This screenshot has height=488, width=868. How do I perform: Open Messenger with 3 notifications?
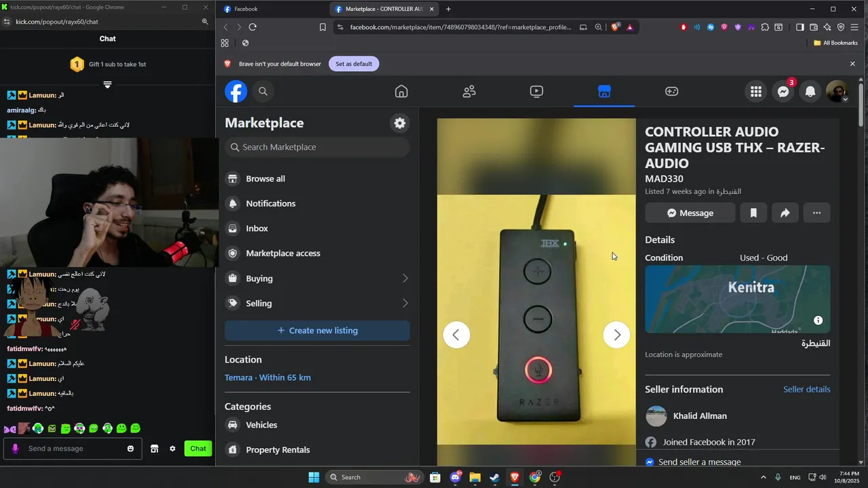pyautogui.click(x=783, y=91)
